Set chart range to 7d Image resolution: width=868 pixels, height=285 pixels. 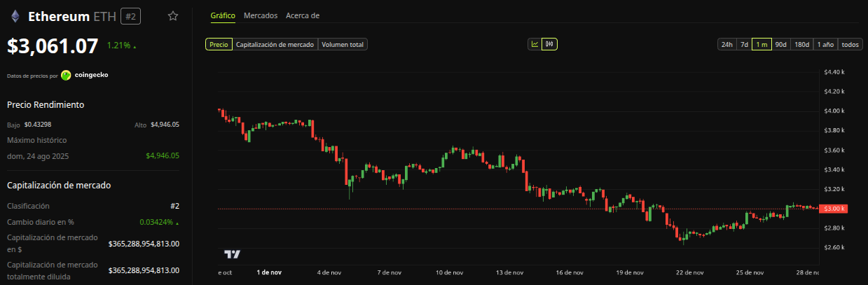(745, 44)
